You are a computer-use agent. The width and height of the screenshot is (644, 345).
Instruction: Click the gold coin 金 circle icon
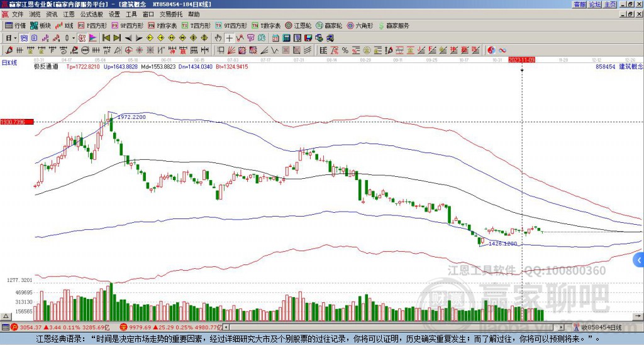pos(367,50)
